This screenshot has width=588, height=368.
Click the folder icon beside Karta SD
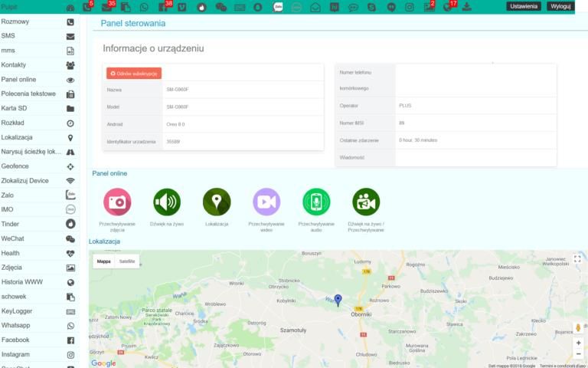(x=70, y=109)
